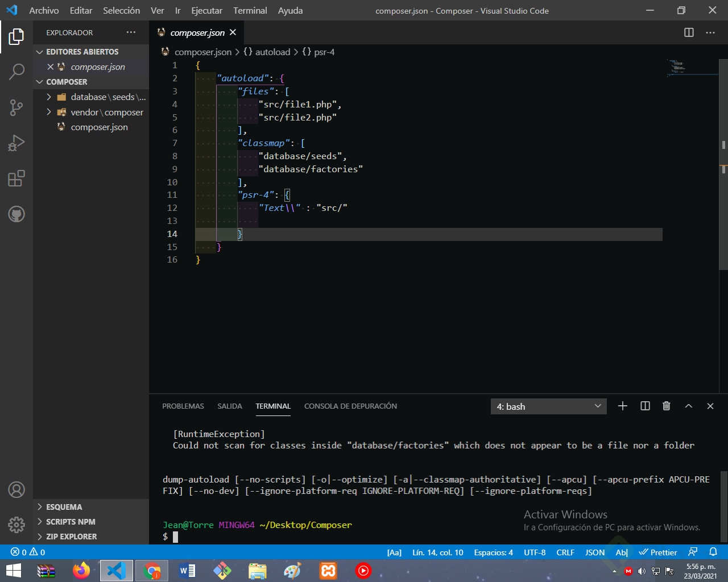This screenshot has width=728, height=582.
Task: Open the bash terminal selector dropdown
Action: [x=548, y=406]
